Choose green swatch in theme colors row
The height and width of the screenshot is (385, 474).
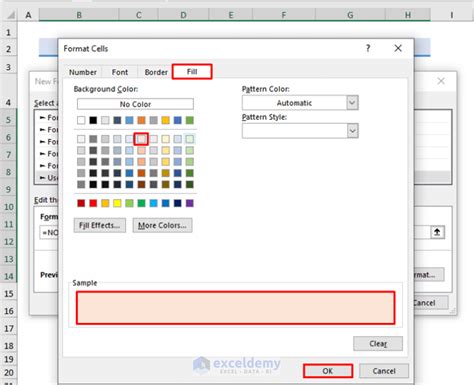tap(190, 120)
